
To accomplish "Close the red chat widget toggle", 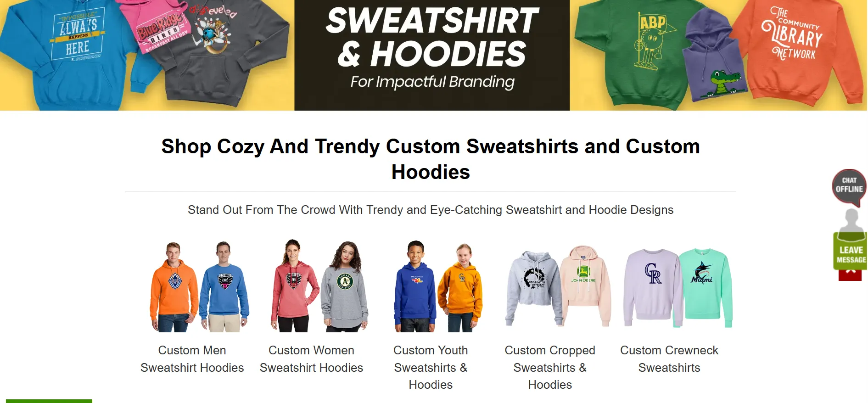I will 850,274.
